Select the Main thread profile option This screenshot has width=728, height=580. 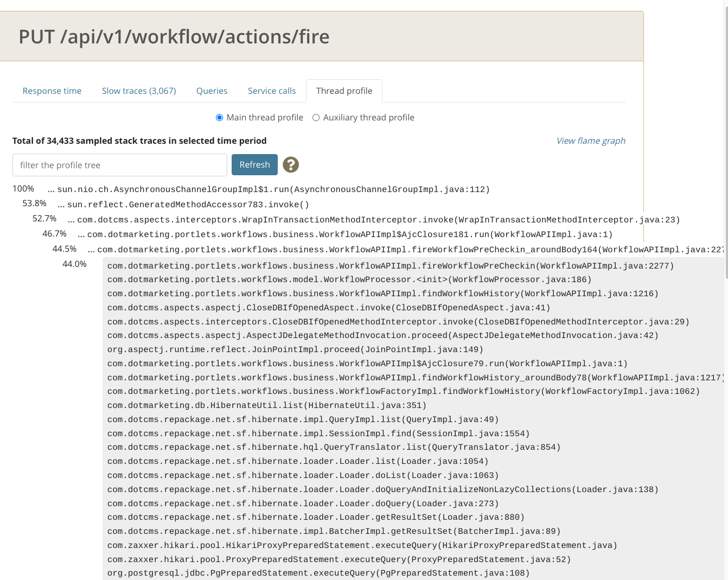click(x=219, y=117)
